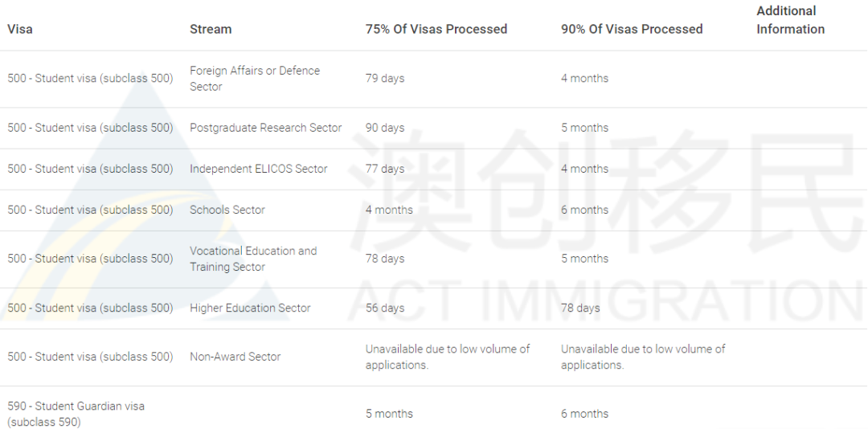Select the 56 days value cell
The image size is (868, 429).
tap(385, 308)
